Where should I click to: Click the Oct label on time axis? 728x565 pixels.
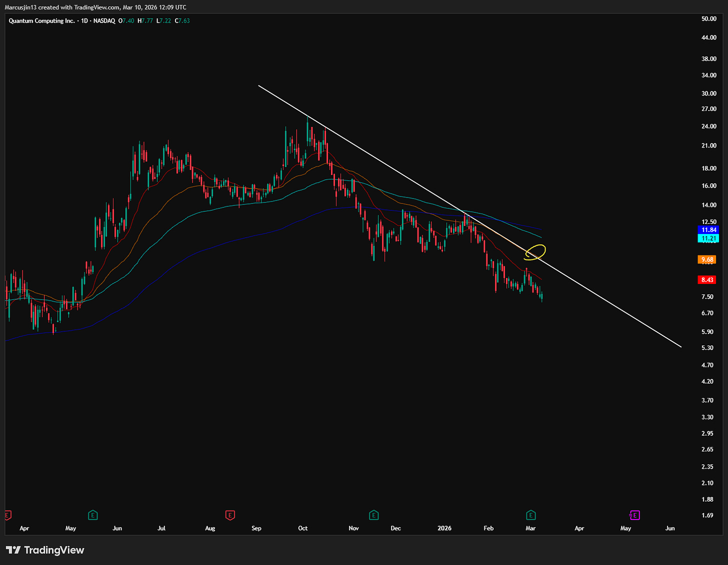[x=303, y=528]
